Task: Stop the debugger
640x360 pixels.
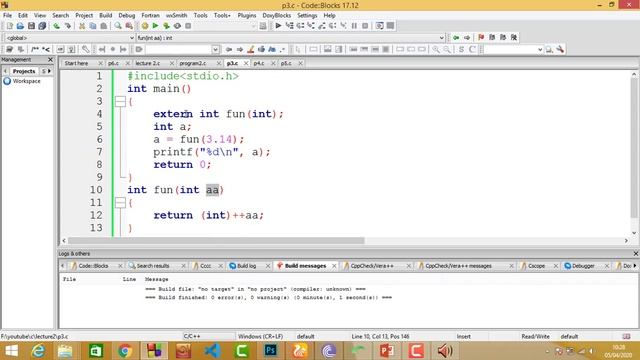Action: (365, 26)
